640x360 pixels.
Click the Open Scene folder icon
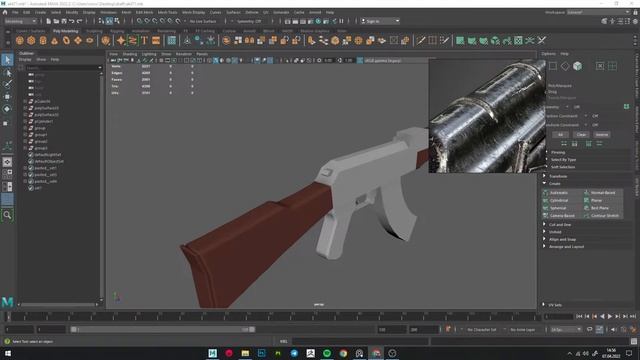coord(56,21)
